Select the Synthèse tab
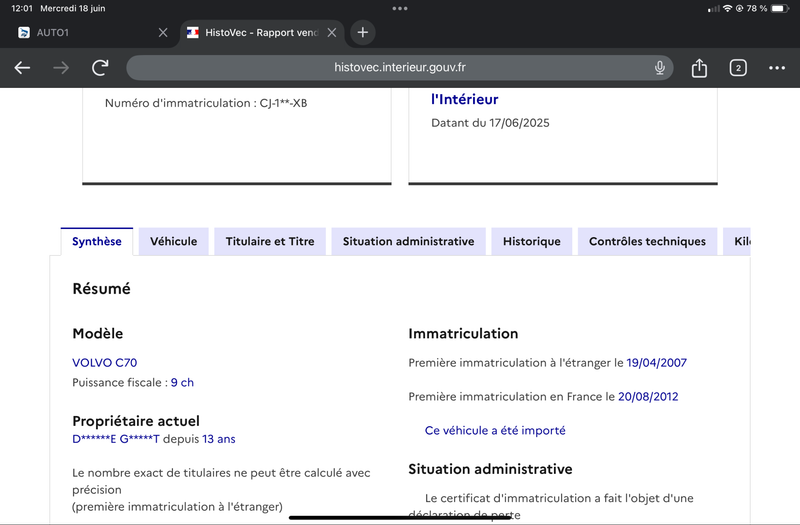 [96, 241]
